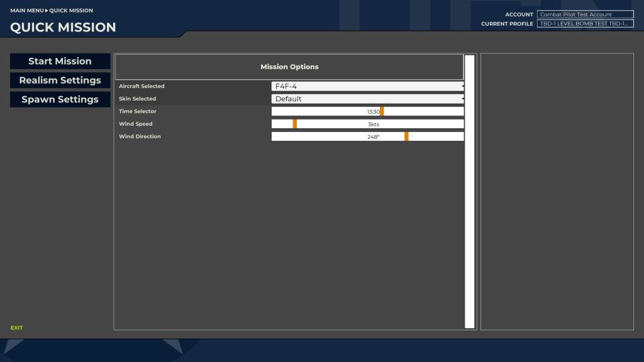Select the Current Profile field
The height and width of the screenshot is (362, 644).
tap(585, 24)
